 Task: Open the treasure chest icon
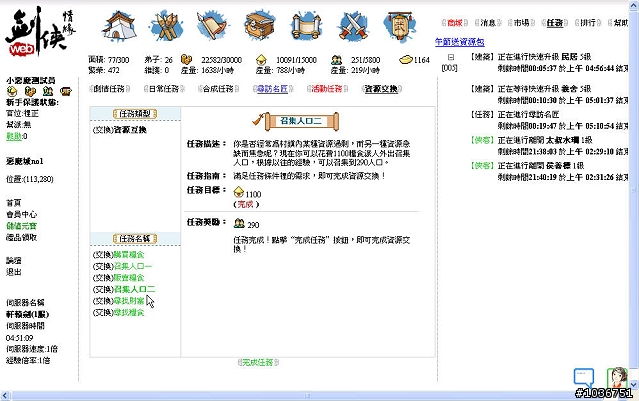260,26
